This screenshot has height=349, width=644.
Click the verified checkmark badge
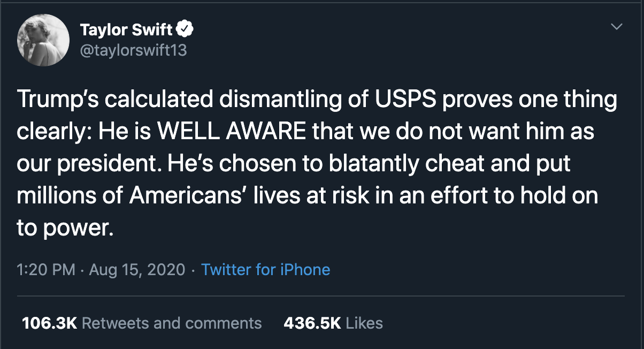[186, 30]
